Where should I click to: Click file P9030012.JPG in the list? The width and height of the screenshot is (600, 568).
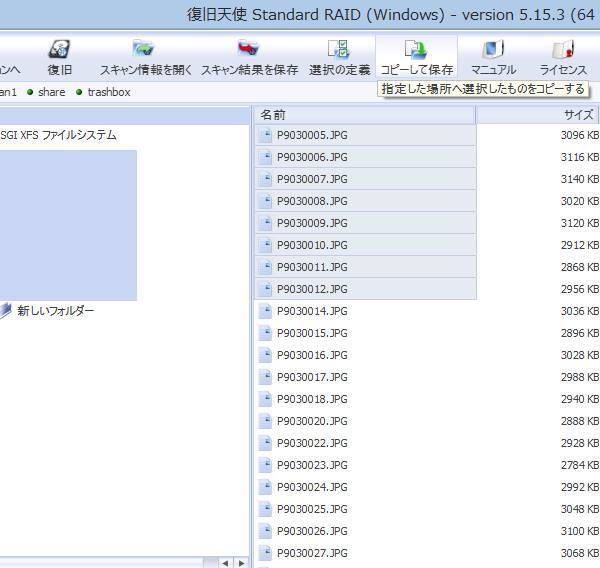[312, 289]
